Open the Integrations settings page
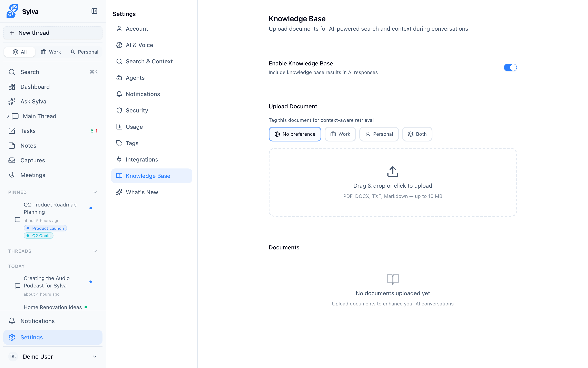The image size is (588, 368). click(x=152, y=159)
